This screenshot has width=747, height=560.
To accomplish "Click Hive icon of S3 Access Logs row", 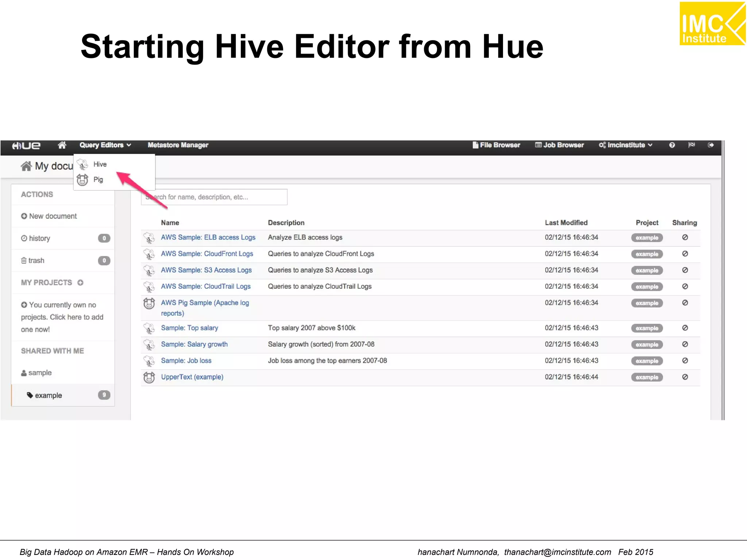I will tap(149, 271).
